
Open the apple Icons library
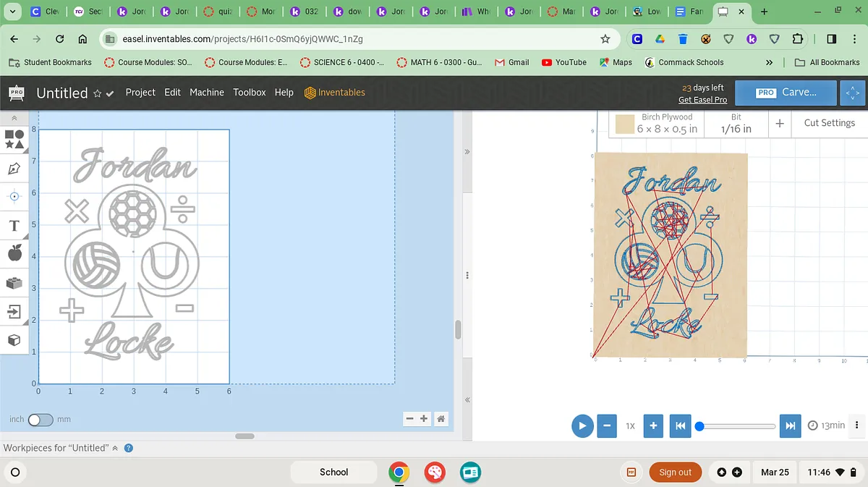pyautogui.click(x=14, y=253)
